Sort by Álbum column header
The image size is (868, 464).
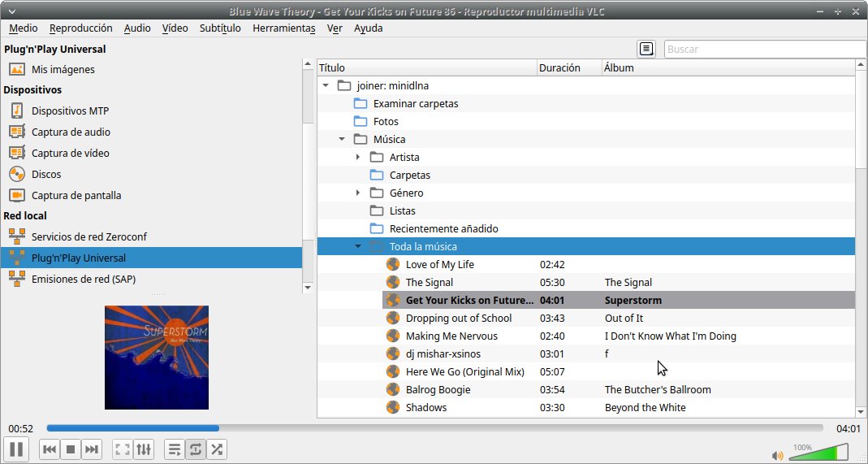728,67
